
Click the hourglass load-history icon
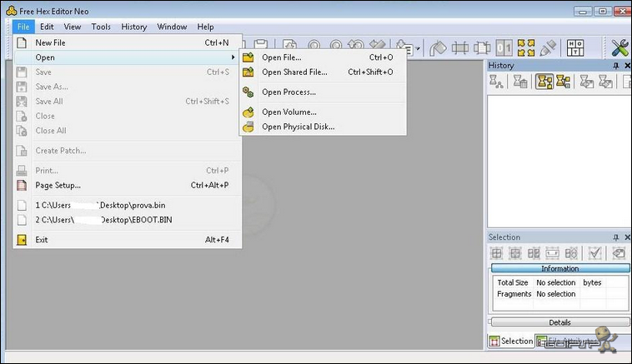click(x=605, y=82)
